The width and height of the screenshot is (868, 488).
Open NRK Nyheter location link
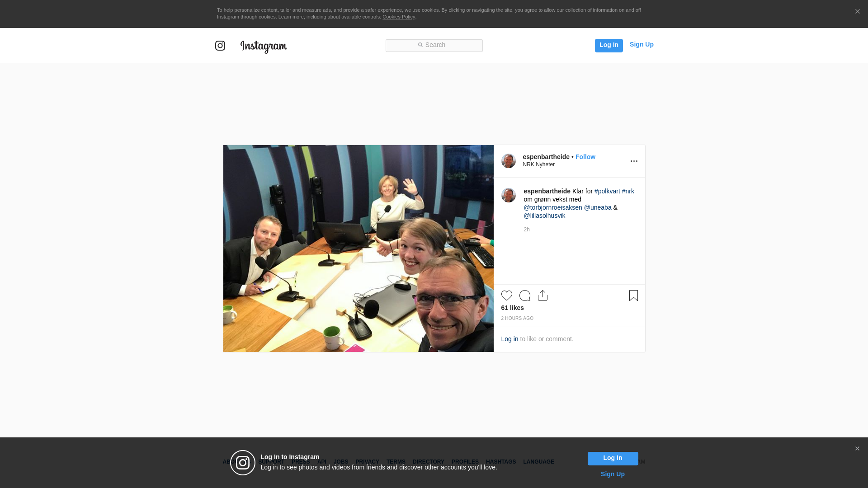pos(539,164)
